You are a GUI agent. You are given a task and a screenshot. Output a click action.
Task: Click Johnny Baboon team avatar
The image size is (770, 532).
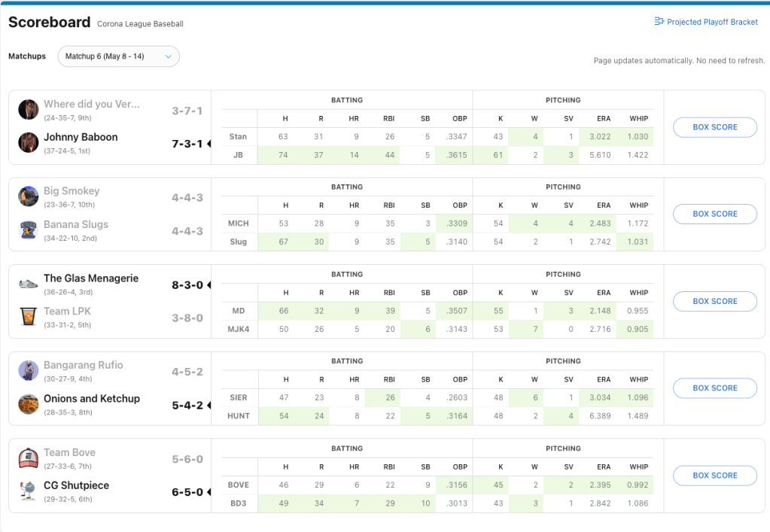[29, 142]
